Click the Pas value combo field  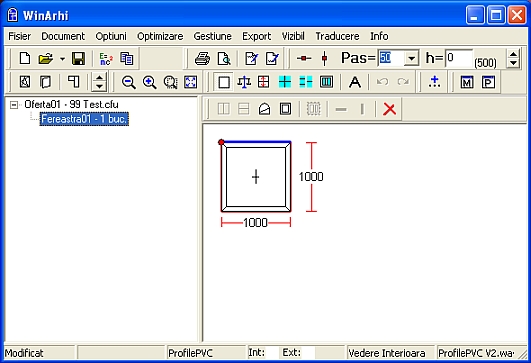pos(391,58)
